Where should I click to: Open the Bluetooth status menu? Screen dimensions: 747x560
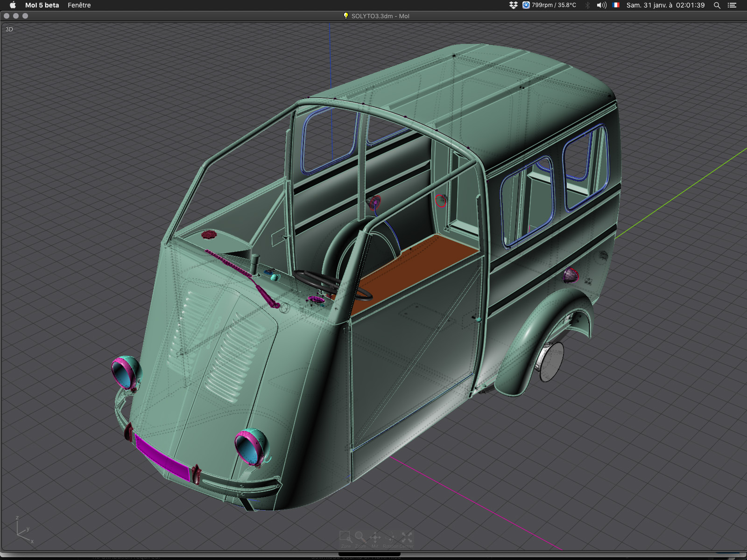[x=587, y=5]
